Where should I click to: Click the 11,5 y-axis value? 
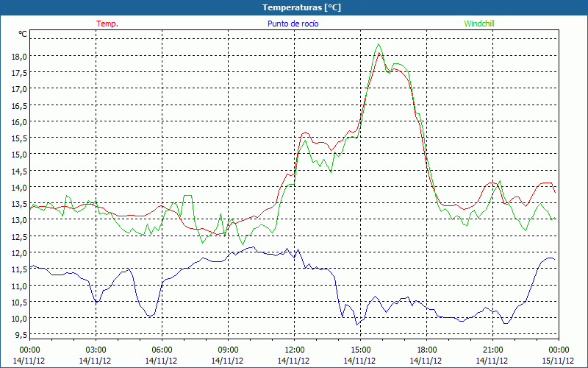(x=21, y=269)
